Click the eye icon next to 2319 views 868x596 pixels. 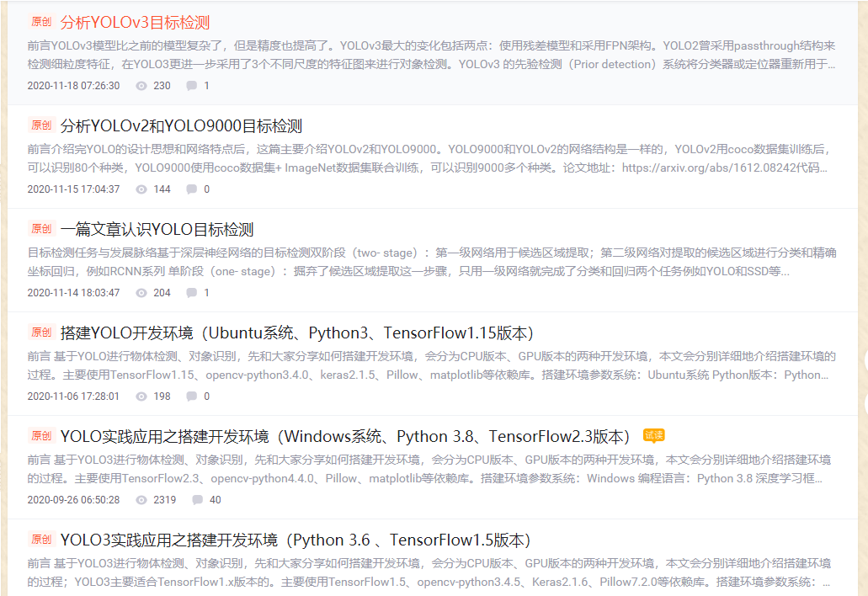tap(141, 500)
